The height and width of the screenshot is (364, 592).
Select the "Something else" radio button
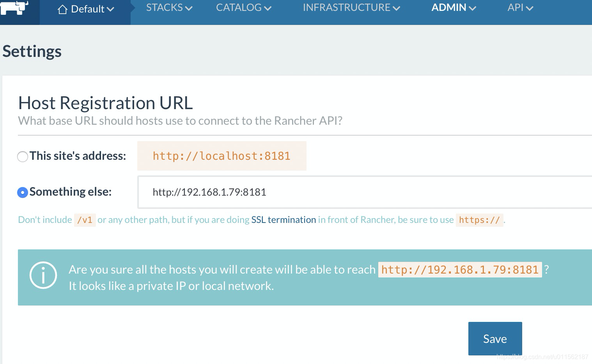pyautogui.click(x=23, y=192)
